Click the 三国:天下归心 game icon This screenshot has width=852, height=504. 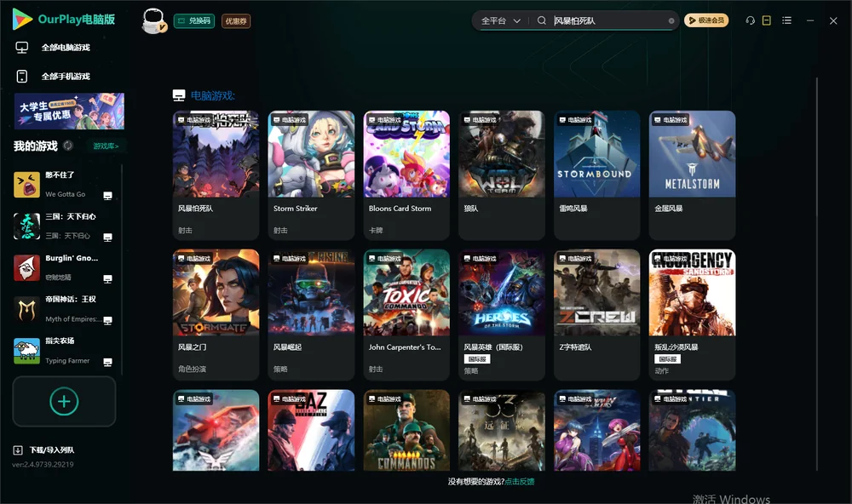[x=26, y=226]
